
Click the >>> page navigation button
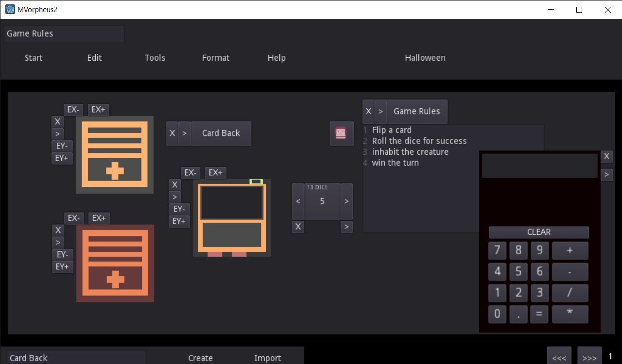tap(589, 358)
